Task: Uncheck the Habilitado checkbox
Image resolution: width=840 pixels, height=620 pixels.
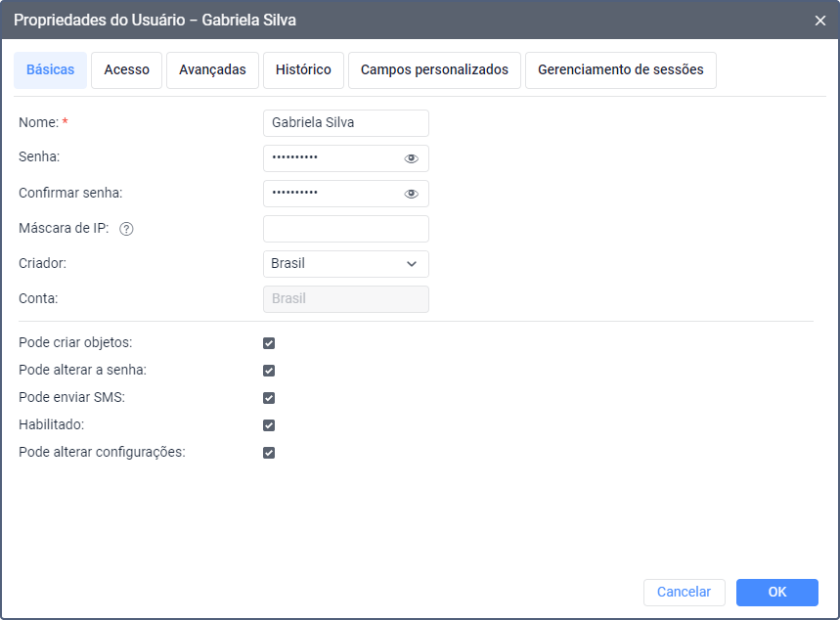Action: 269,425
